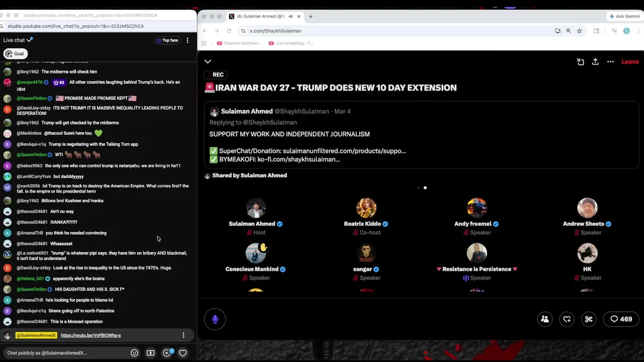Open Sulaiman Ahmed host avatar
This screenshot has height=362, width=644.
[x=256, y=208]
